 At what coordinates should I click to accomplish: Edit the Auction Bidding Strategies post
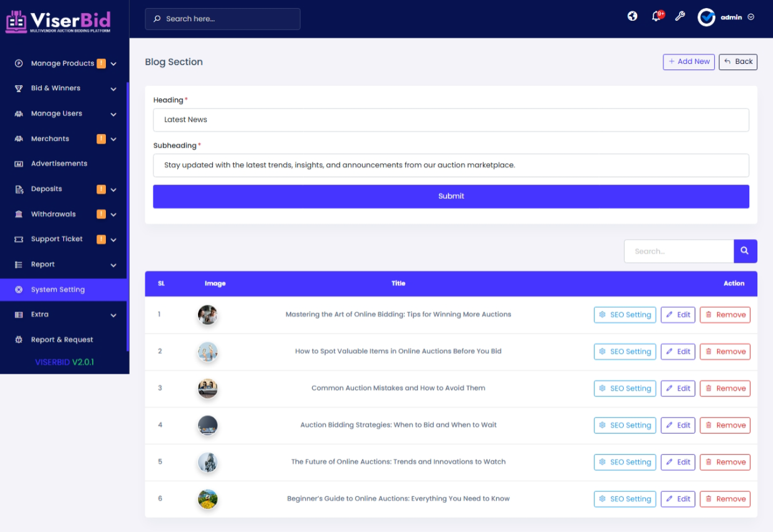[678, 426]
